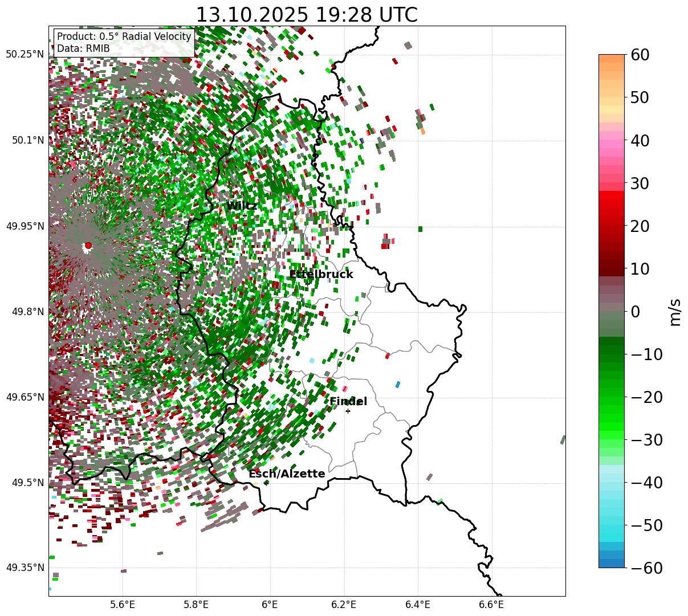Click the m/s colorbar unit label
The width and height of the screenshot is (688, 616).
(674, 312)
